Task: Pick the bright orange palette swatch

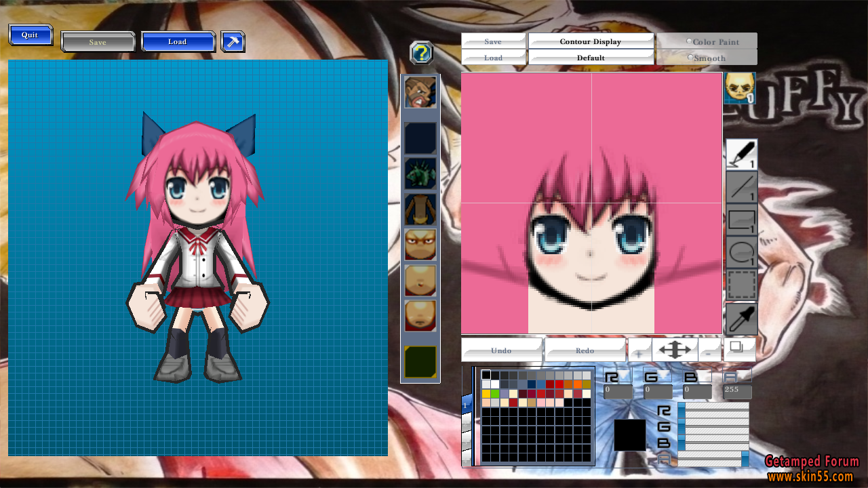Action: point(578,384)
